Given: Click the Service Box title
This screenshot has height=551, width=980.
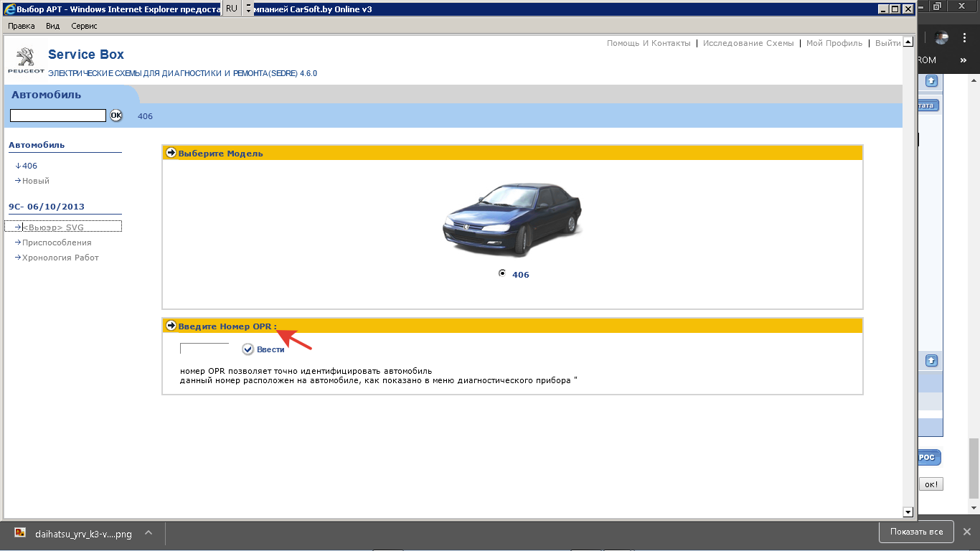Looking at the screenshot, I should click(x=86, y=55).
